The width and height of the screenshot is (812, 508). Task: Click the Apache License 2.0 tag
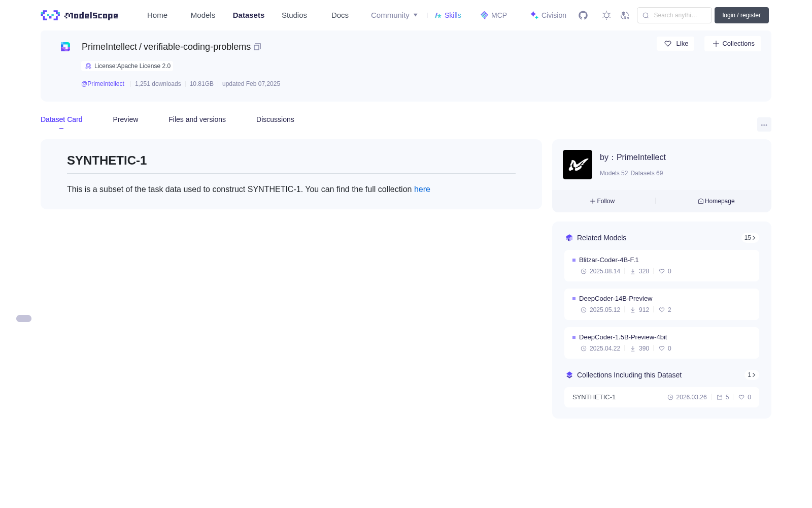(x=127, y=66)
